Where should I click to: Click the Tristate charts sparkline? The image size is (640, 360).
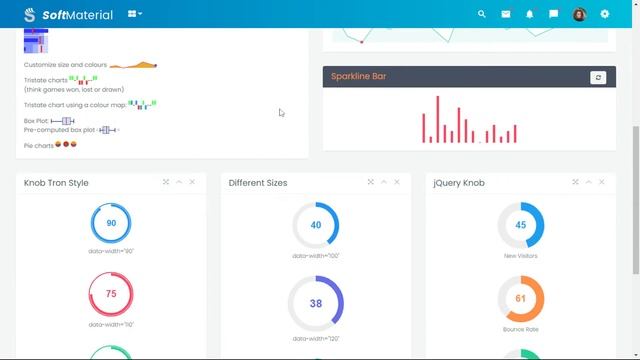(83, 80)
